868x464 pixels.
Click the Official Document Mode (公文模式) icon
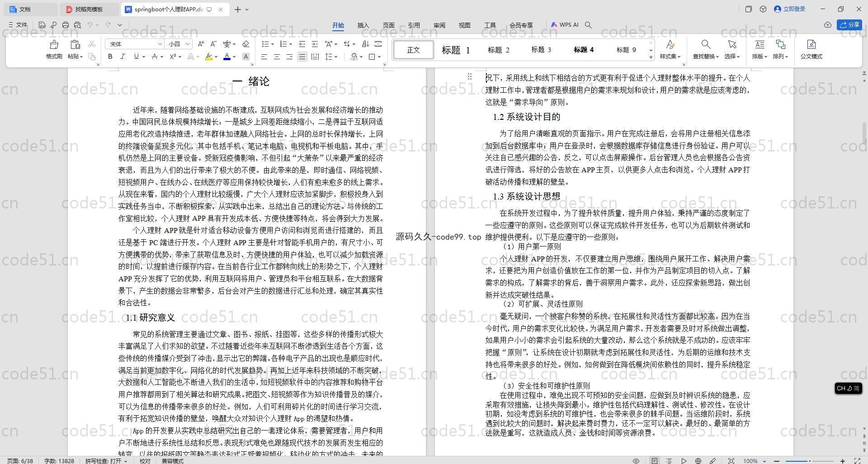pos(811,44)
